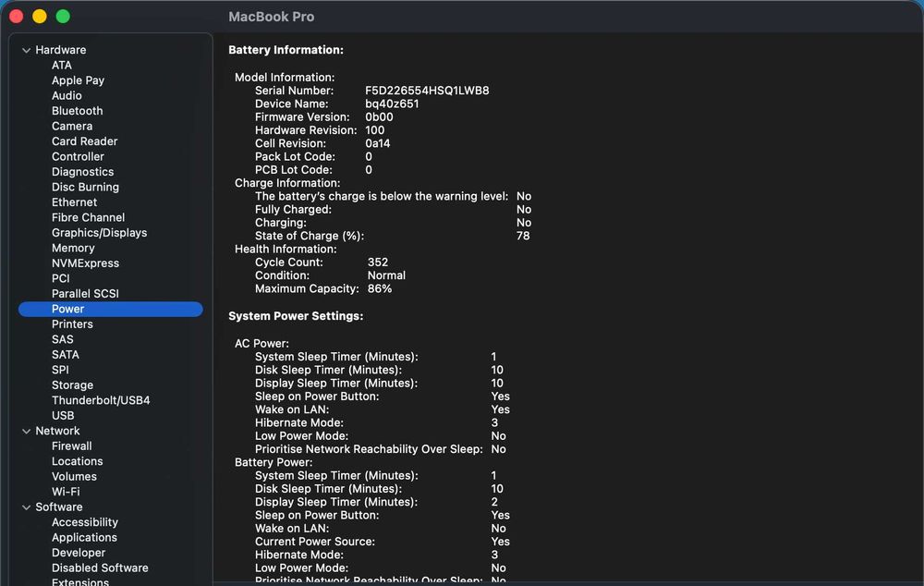Select Developer under Software

click(x=79, y=553)
